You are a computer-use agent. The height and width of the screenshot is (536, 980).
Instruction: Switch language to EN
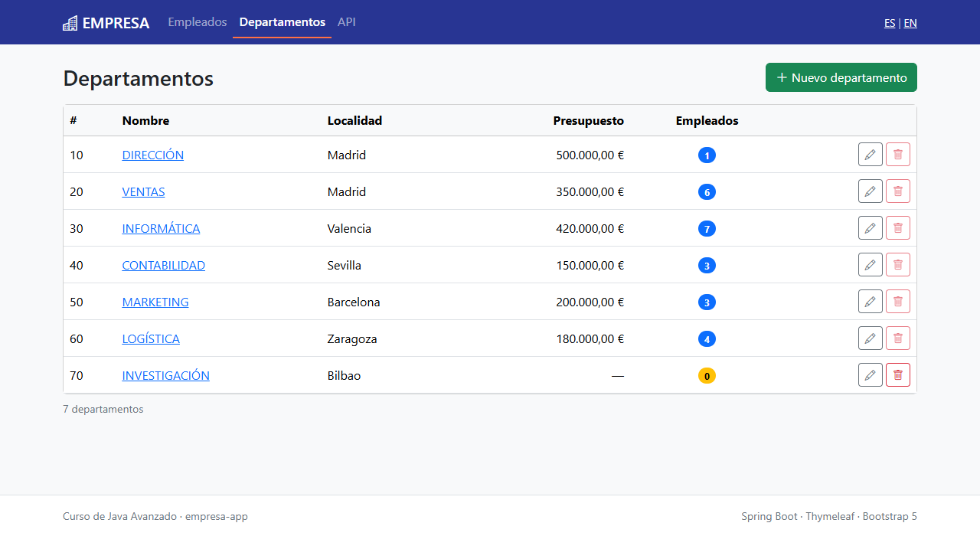[x=910, y=23]
